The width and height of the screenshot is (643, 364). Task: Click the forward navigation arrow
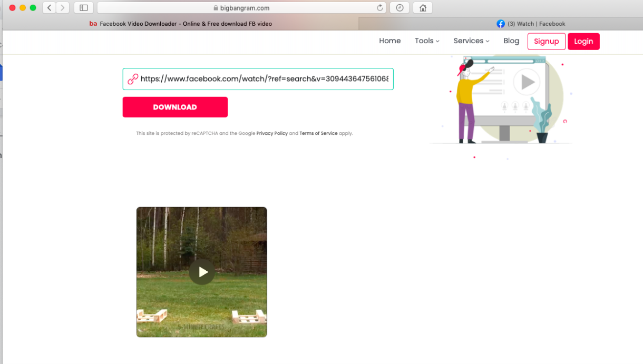(x=62, y=7)
